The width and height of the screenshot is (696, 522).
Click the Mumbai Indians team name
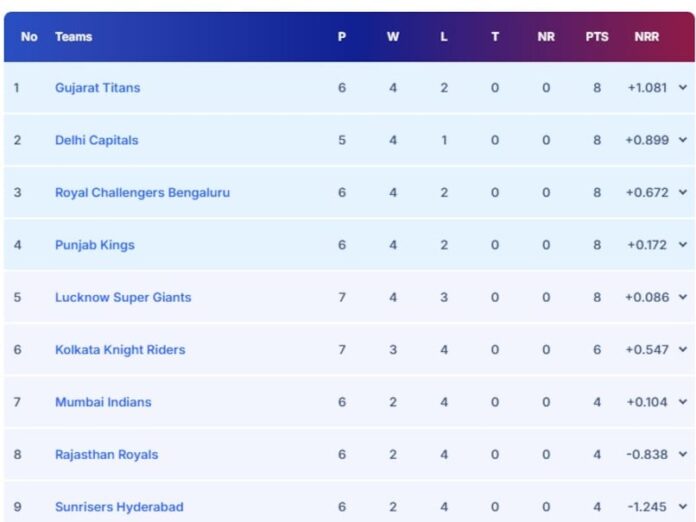click(103, 402)
